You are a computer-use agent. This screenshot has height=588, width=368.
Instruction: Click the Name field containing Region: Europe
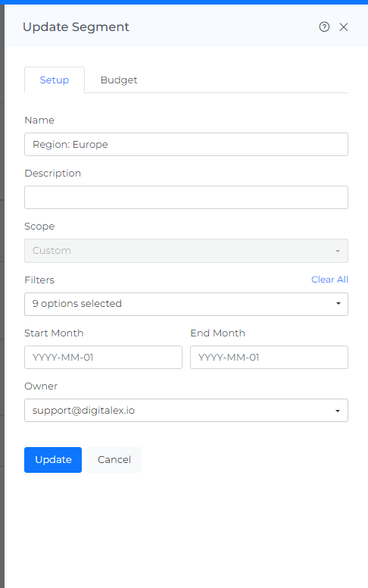coord(186,145)
